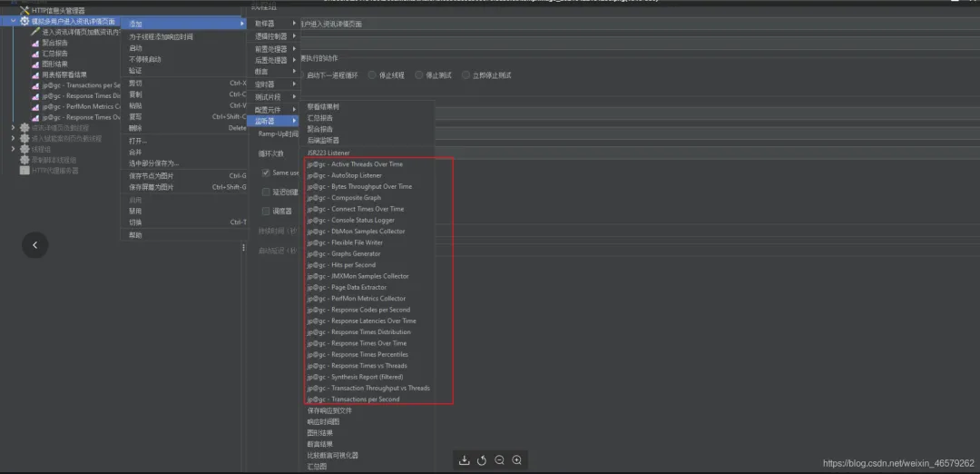Open the 取样器 submenu
The width and height of the screenshot is (980, 474).
pyautogui.click(x=274, y=24)
